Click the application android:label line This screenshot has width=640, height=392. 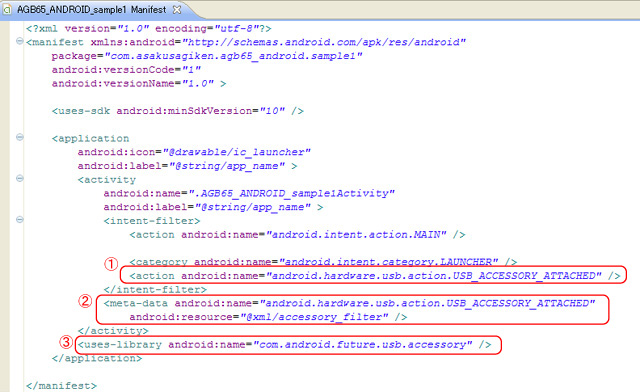point(187,166)
